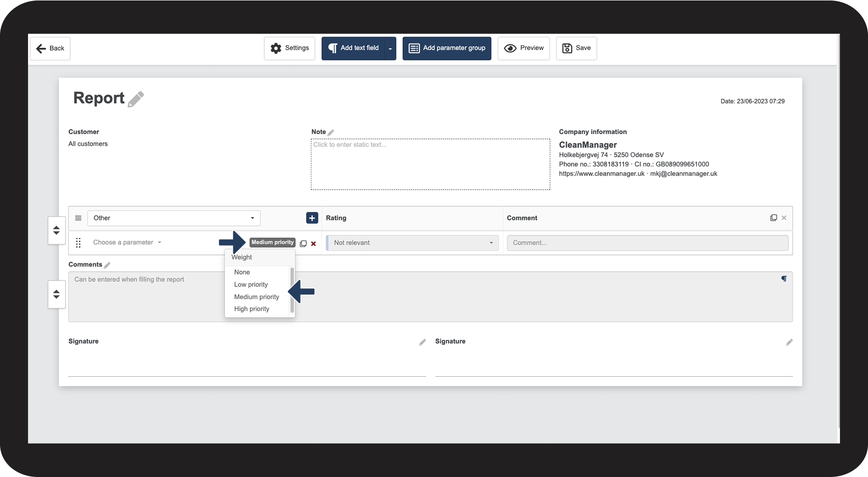Screen dimensions: 868x477
Task: Edit the Note label pencil icon
Action: [331, 132]
